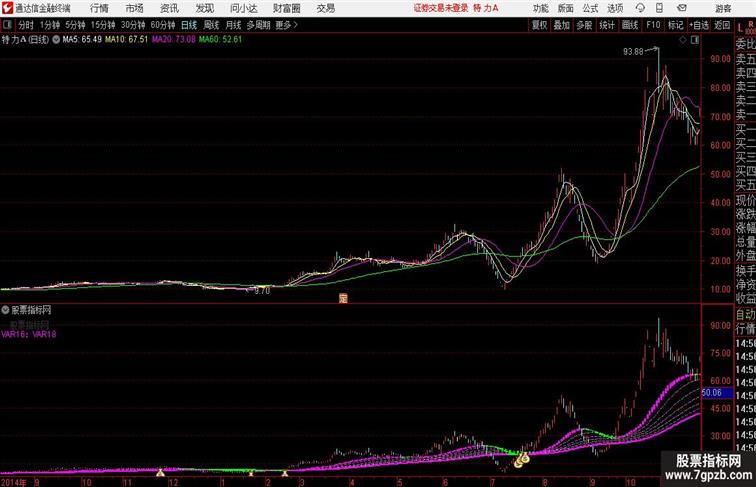
Task: Click the MA10: 67.51 label
Action: click(126, 40)
